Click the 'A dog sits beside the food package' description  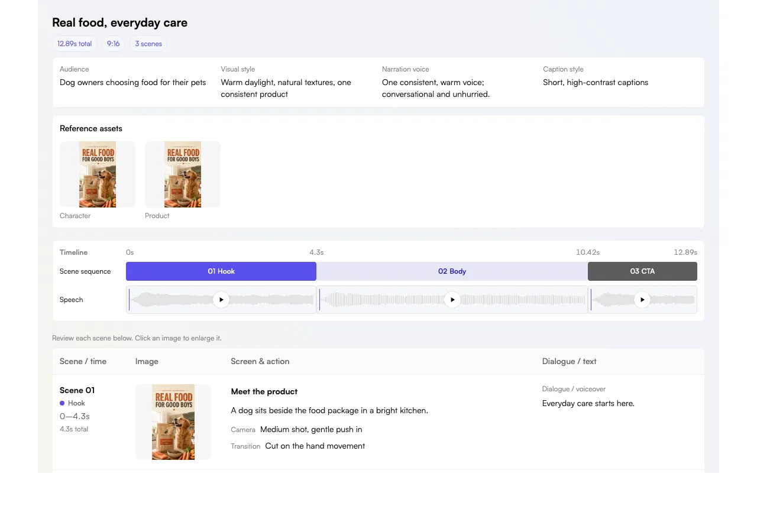[x=329, y=410]
